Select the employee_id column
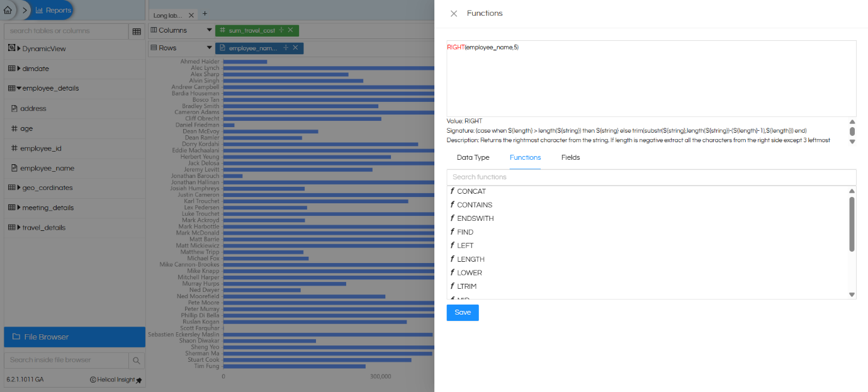 click(40, 148)
